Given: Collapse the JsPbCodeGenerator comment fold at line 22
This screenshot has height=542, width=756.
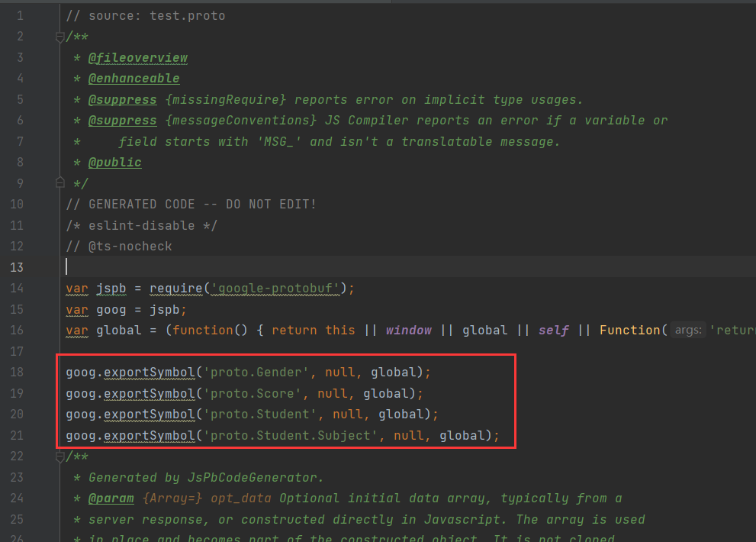Looking at the screenshot, I should 60,456.
